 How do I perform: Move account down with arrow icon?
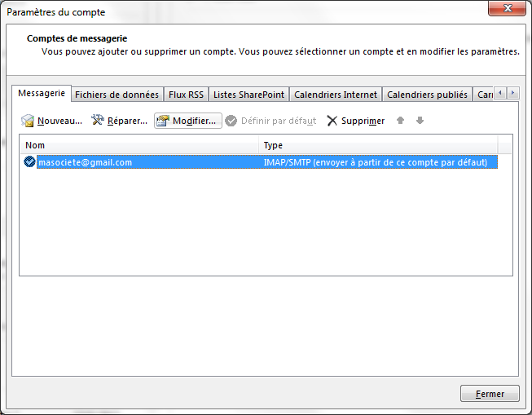[x=420, y=120]
